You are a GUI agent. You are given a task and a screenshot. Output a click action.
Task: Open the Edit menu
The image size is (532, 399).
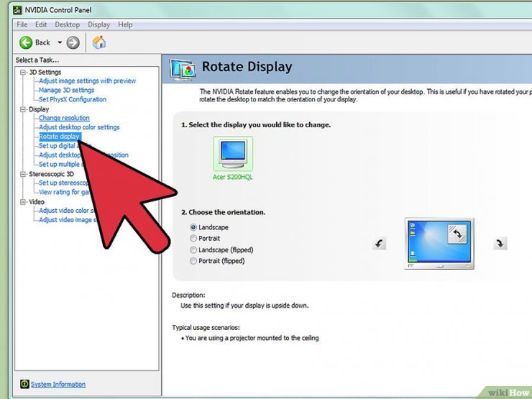point(41,24)
